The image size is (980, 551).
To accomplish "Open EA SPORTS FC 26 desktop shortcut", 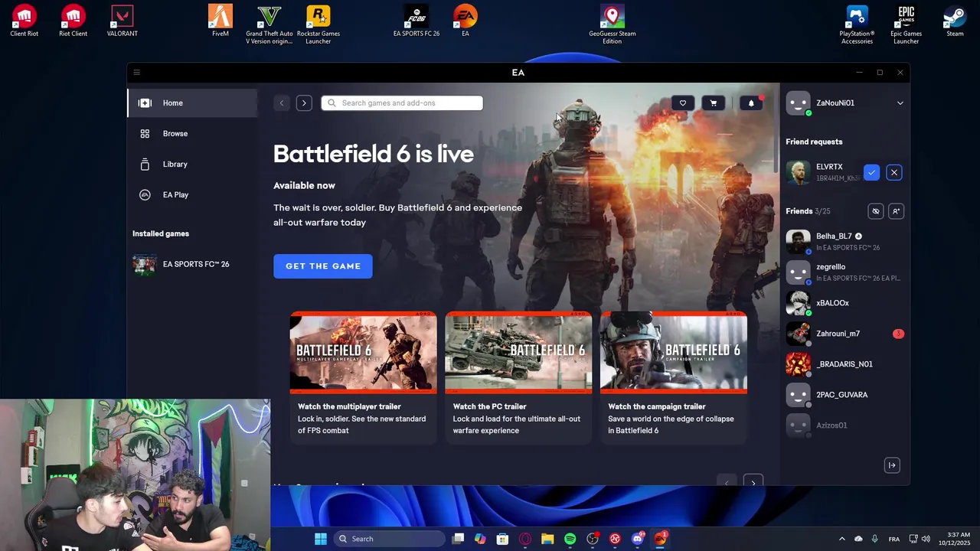I will pos(416,21).
